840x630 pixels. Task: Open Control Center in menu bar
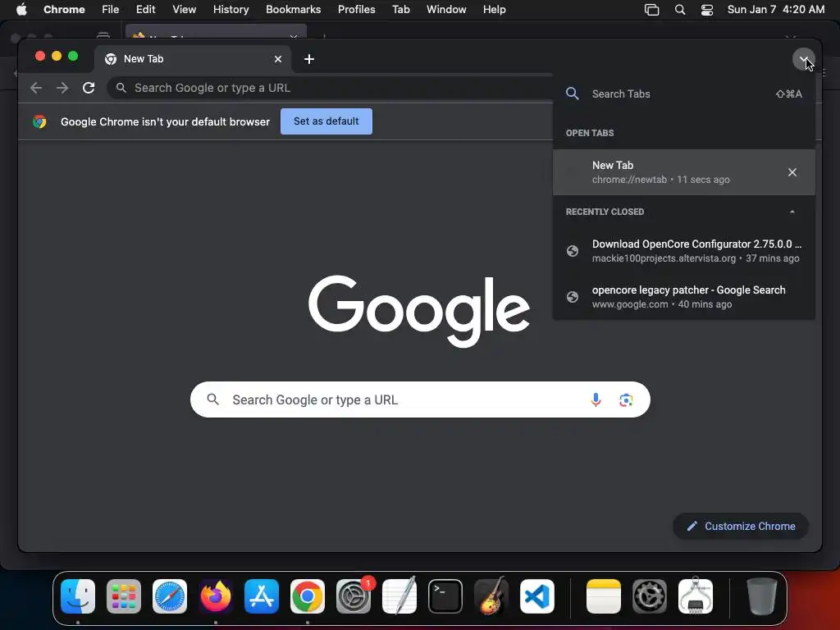point(706,10)
